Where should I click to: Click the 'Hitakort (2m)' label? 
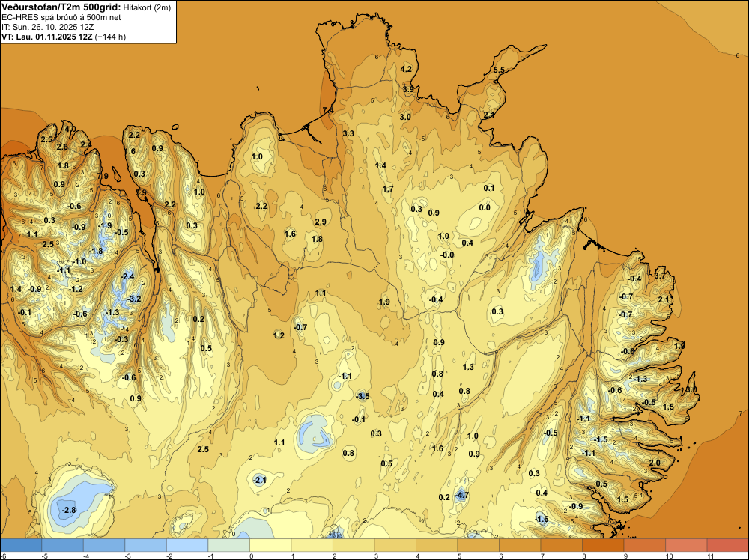click(147, 7)
